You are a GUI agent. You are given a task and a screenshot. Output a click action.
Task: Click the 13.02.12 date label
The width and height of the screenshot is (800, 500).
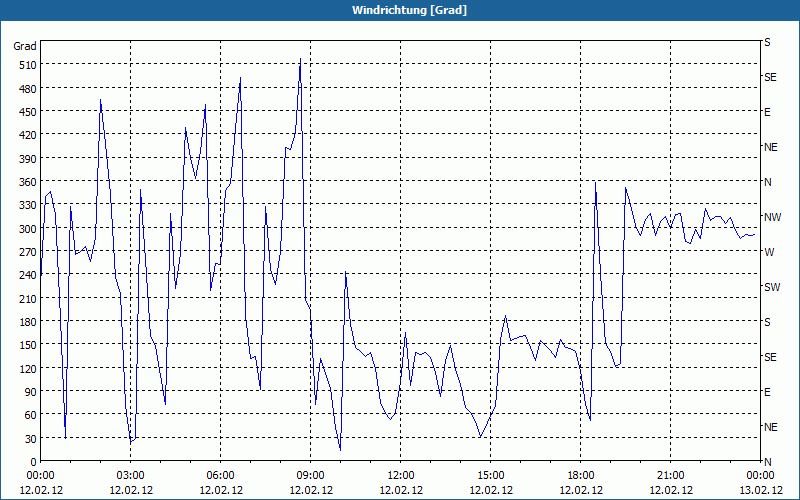[760, 490]
